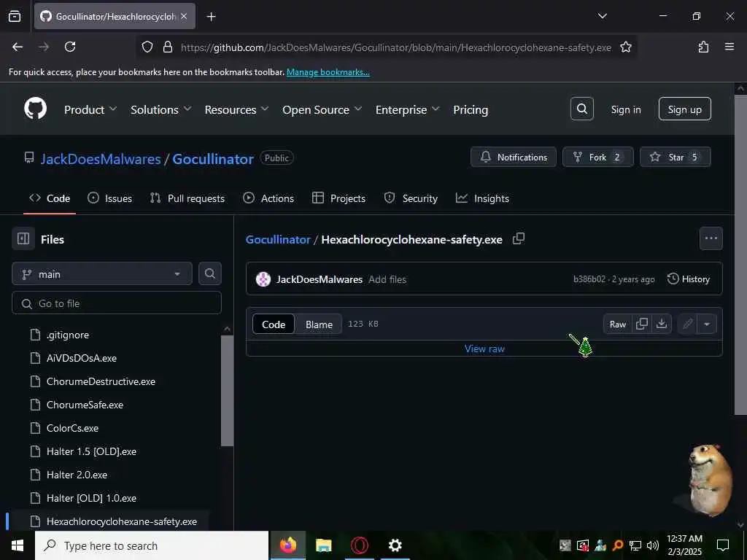Collapse the Files side panel icon

[23, 239]
